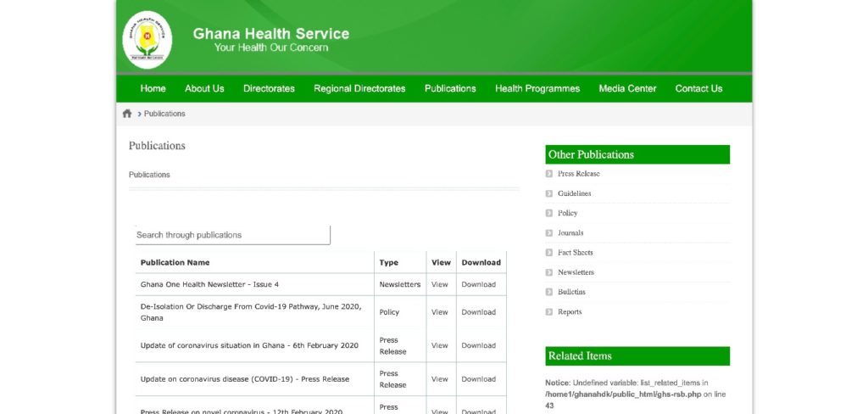The height and width of the screenshot is (414, 868).
Task: Open the Directorates menu
Action: pos(269,88)
